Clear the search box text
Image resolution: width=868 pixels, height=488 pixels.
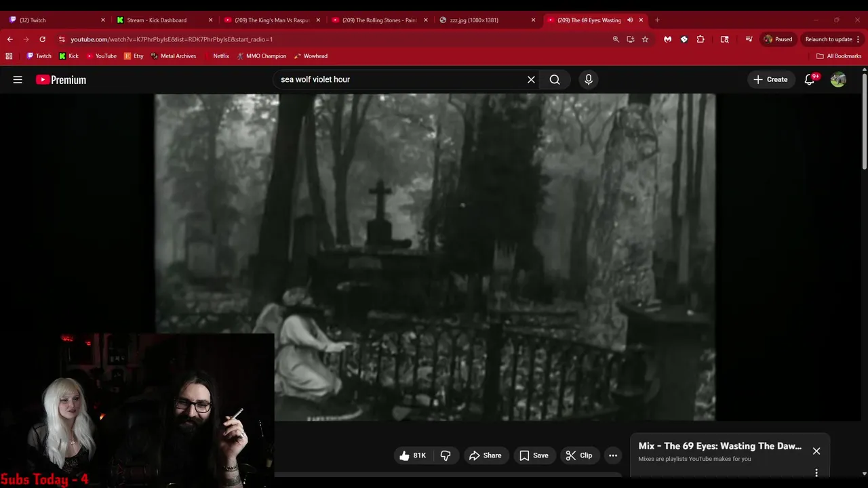[531, 79]
